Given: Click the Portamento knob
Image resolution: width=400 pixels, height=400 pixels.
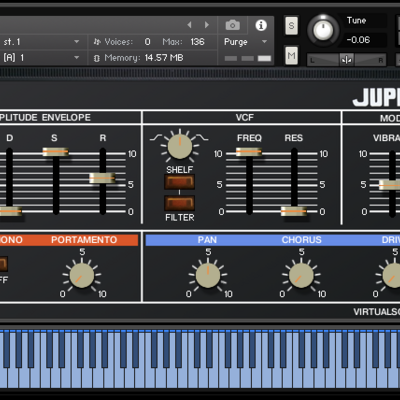Looking at the screenshot, I should click(82, 275).
